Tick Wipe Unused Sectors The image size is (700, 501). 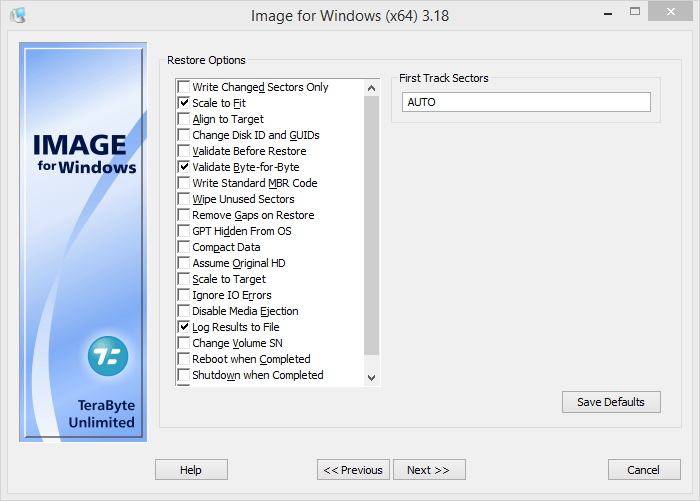tap(183, 199)
